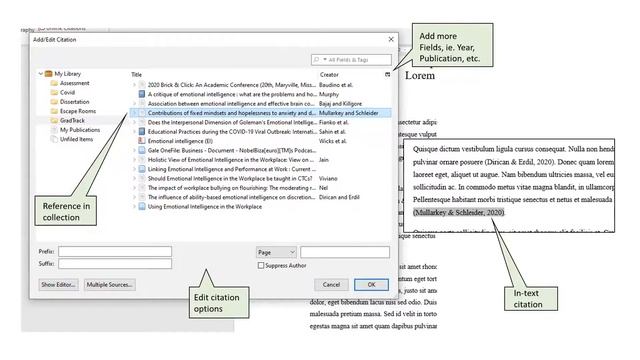Expand the impact of workplace bullying row
The height and width of the screenshot is (360, 640).
pos(134,188)
